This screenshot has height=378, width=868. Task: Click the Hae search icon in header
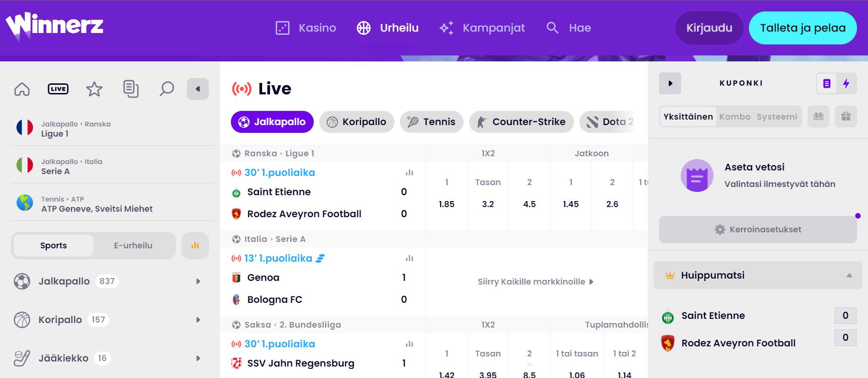tap(552, 28)
